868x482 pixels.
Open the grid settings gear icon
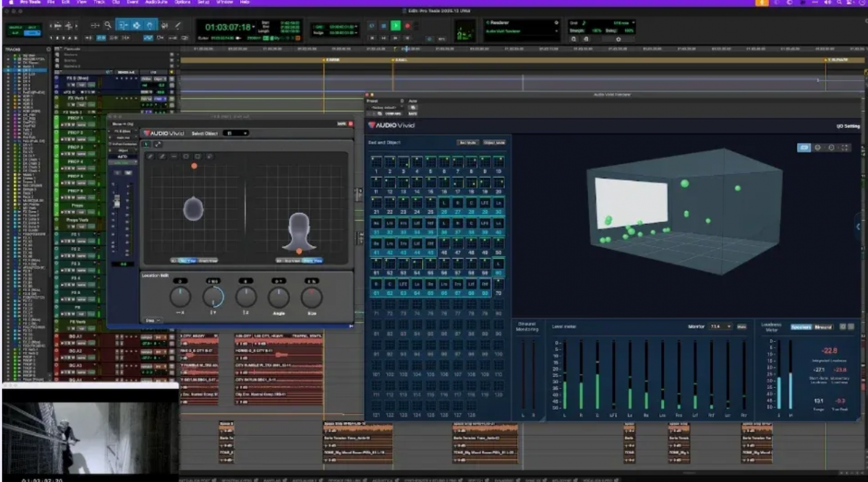618,38
